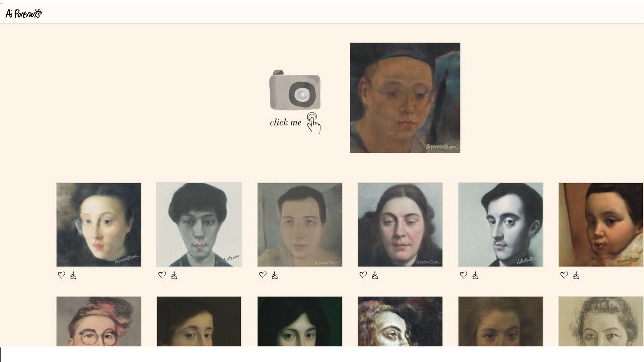Image resolution: width=644 pixels, height=362 pixels.
Task: Download the mustached man portrait
Action: (x=475, y=275)
